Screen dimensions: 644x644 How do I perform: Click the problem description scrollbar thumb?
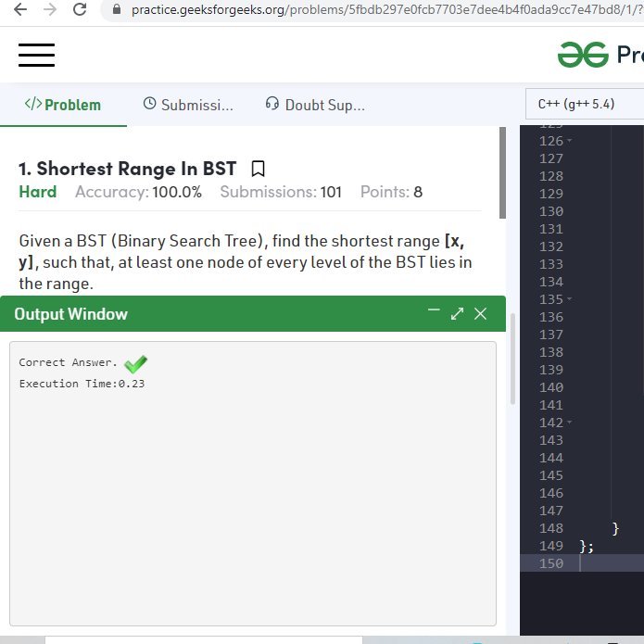click(x=502, y=173)
